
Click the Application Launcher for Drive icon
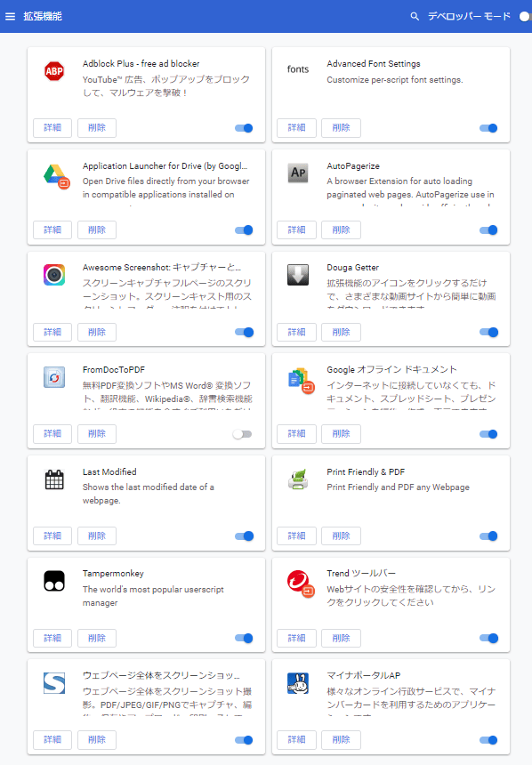click(57, 177)
